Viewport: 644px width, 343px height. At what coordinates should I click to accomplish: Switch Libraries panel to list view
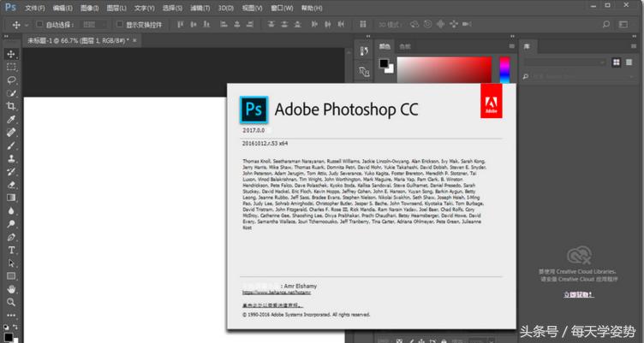click(629, 62)
